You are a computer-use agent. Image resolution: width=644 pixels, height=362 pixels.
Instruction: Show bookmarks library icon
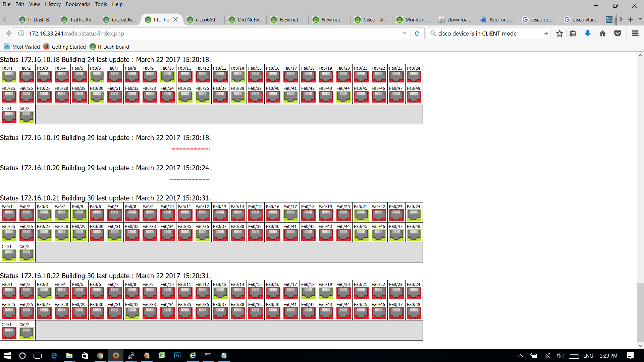point(573,34)
